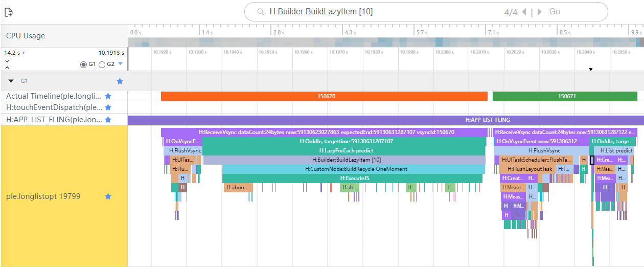Select the green frame 150671 bar
Image resolution: width=644 pixels, height=267 pixels.
click(x=565, y=96)
